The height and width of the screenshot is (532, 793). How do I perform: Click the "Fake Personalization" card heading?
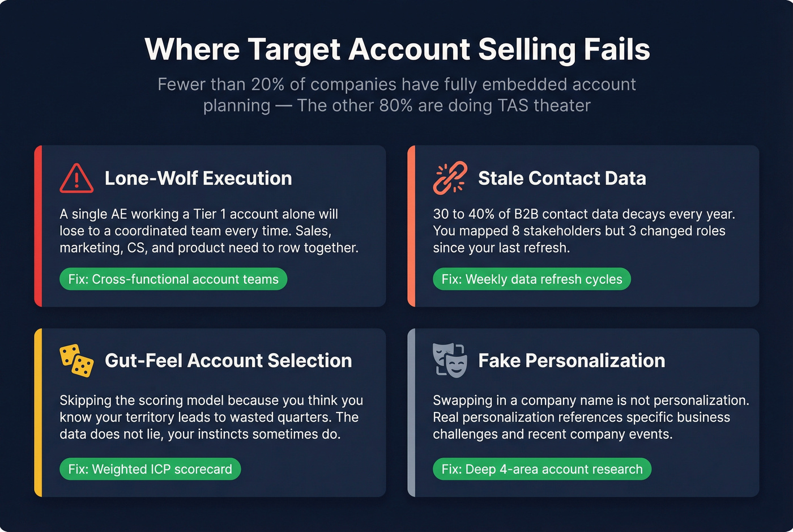pyautogui.click(x=572, y=361)
